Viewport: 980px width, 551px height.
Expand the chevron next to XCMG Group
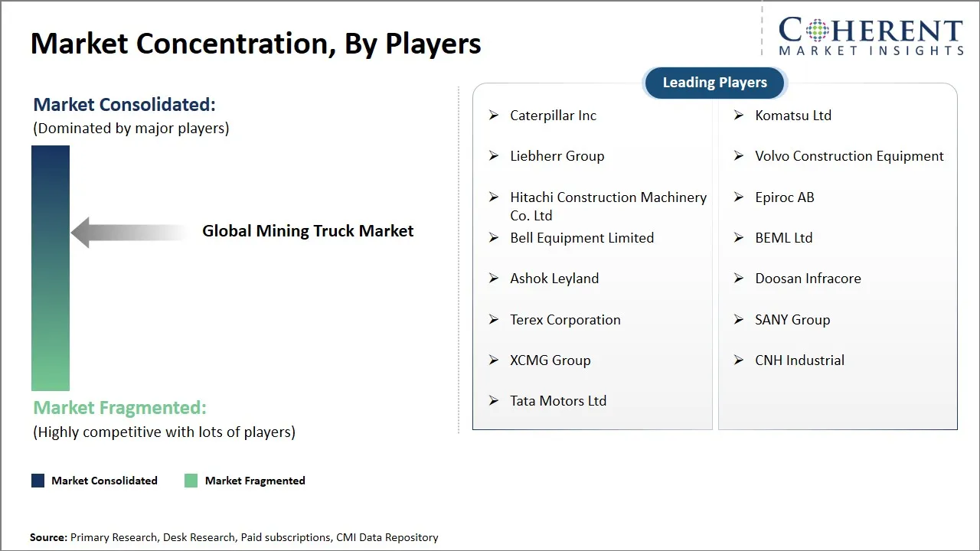494,360
